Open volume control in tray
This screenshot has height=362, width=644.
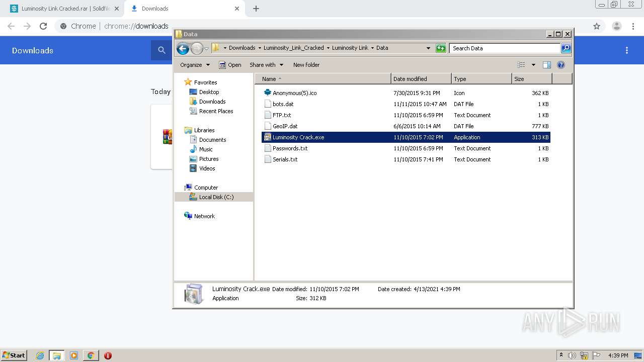[572, 355]
